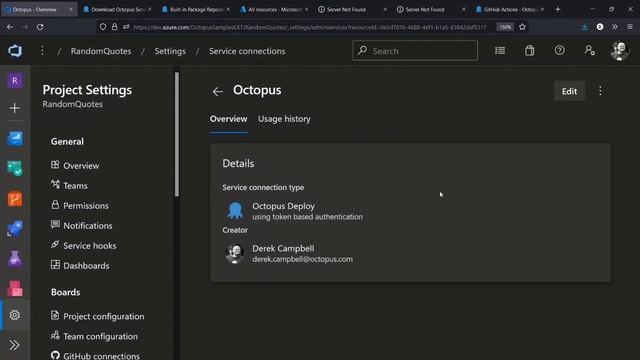Expand the sidebar with double chevron
The width and height of the screenshot is (640, 360).
(x=14, y=345)
